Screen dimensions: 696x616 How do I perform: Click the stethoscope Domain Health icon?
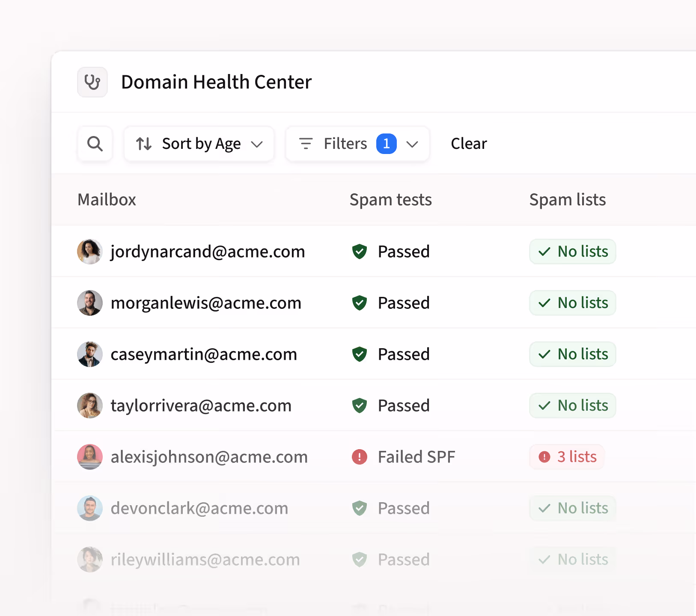pos(92,82)
